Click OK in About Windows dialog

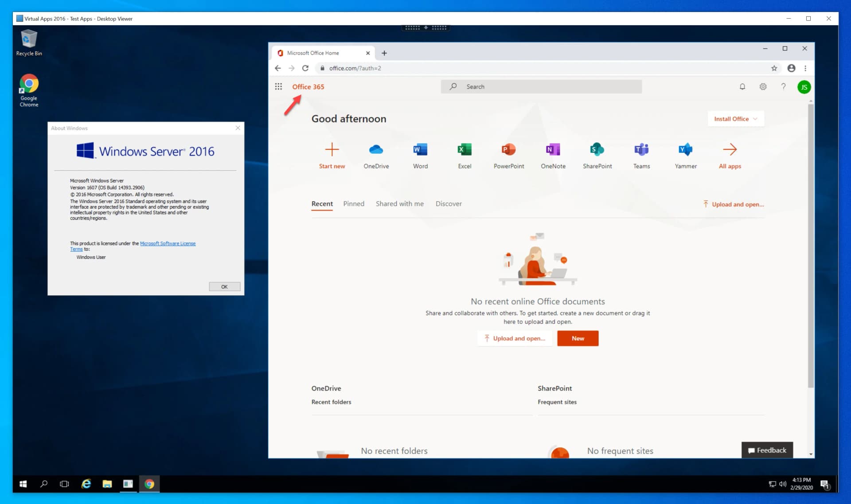point(224,286)
